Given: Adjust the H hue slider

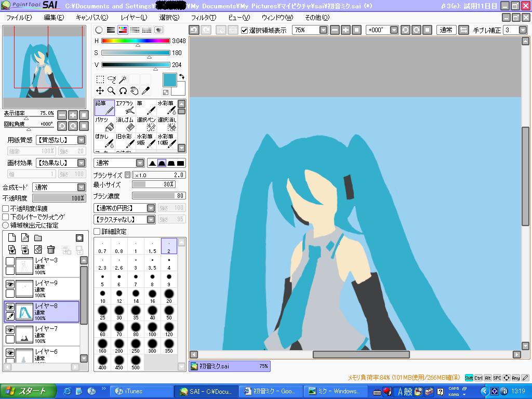Looking at the screenshot, I should [x=136, y=41].
